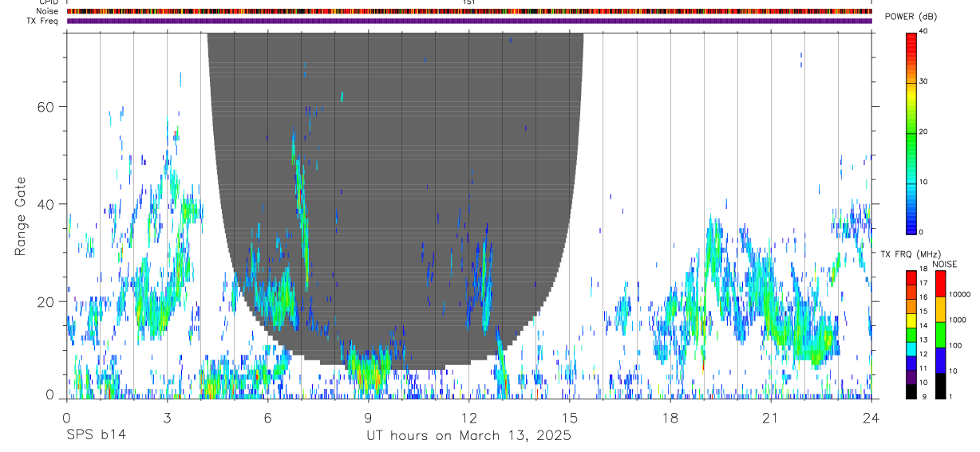Click the 15 hour tick on UT axis
980x452 pixels.
point(570,418)
